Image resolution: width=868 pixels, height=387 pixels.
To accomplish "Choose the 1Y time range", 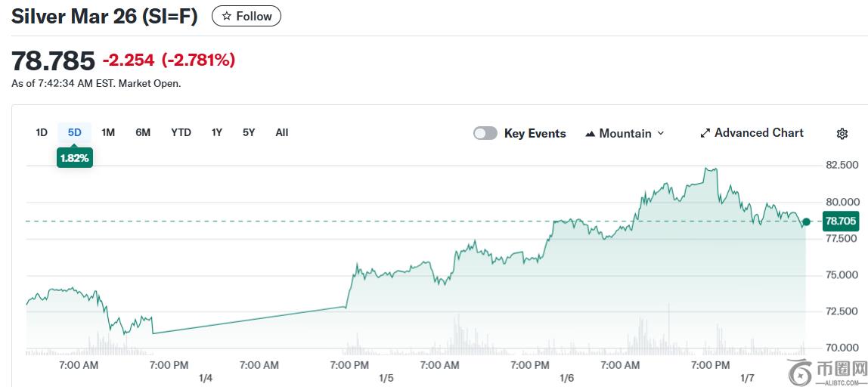I will coord(216,133).
